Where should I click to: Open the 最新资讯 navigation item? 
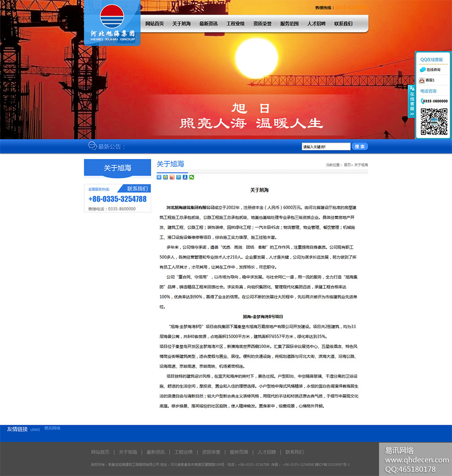(x=208, y=23)
